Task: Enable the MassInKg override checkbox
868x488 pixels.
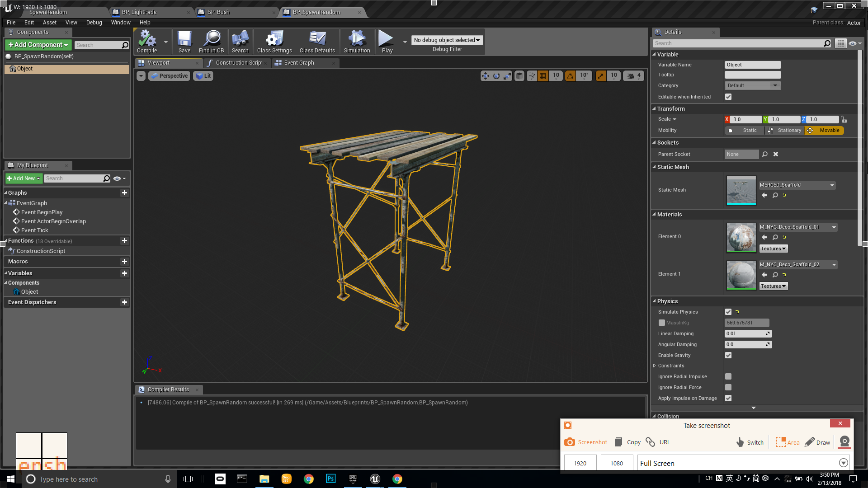Action: [662, 323]
